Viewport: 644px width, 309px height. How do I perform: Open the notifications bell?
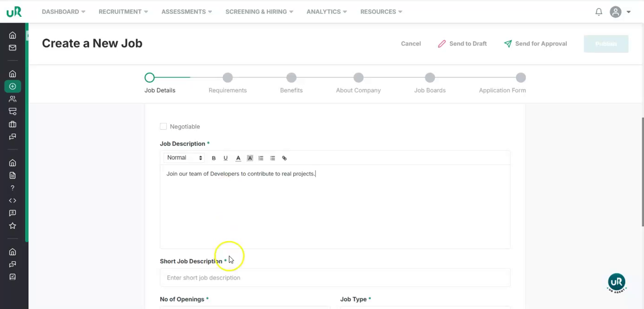[599, 12]
